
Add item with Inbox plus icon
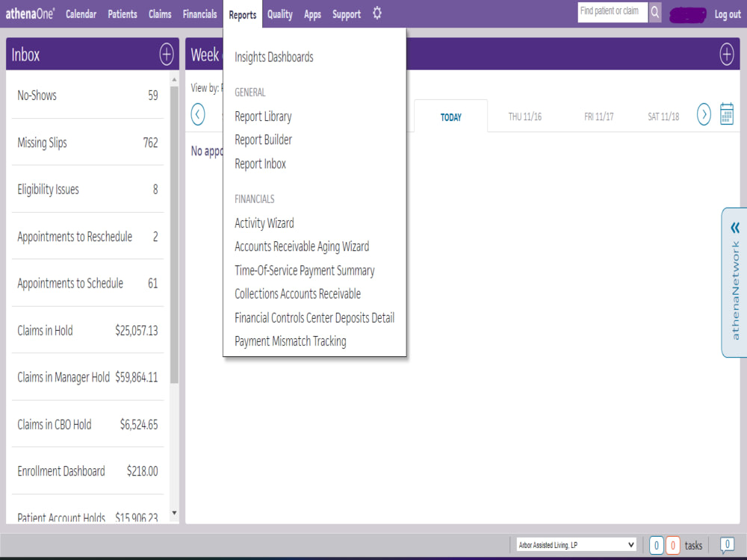tap(167, 55)
